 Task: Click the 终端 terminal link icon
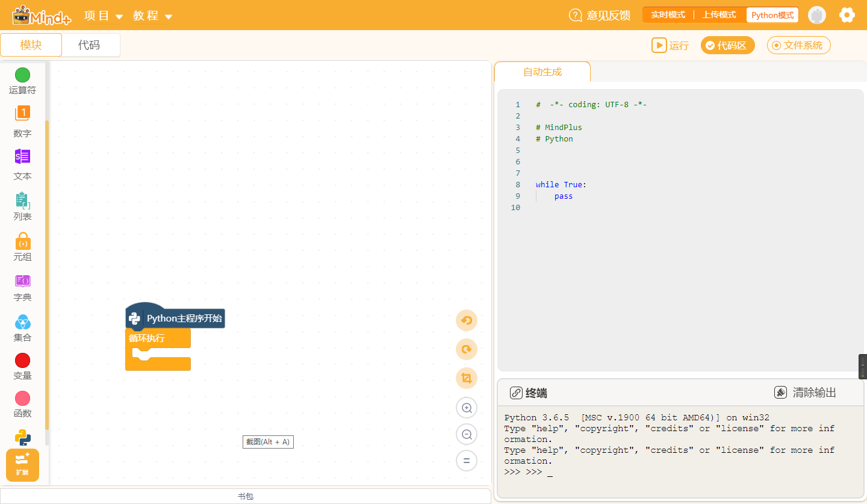click(516, 393)
